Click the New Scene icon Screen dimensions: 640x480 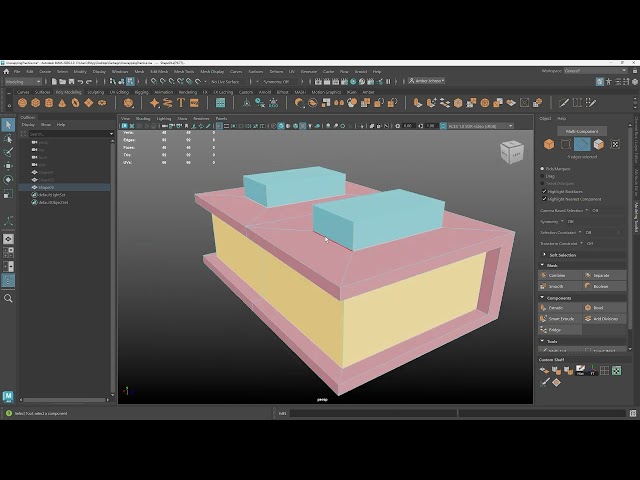tap(54, 82)
